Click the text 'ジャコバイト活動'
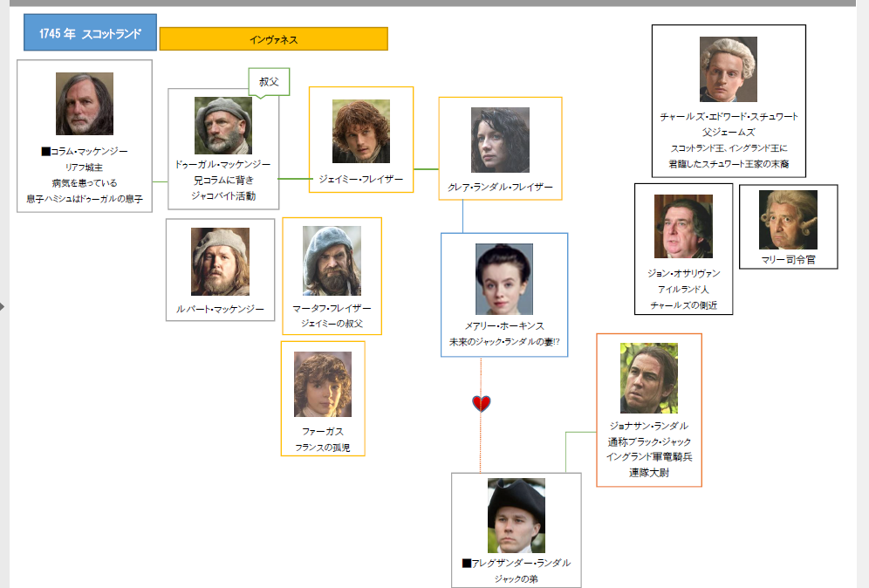 [x=222, y=195]
